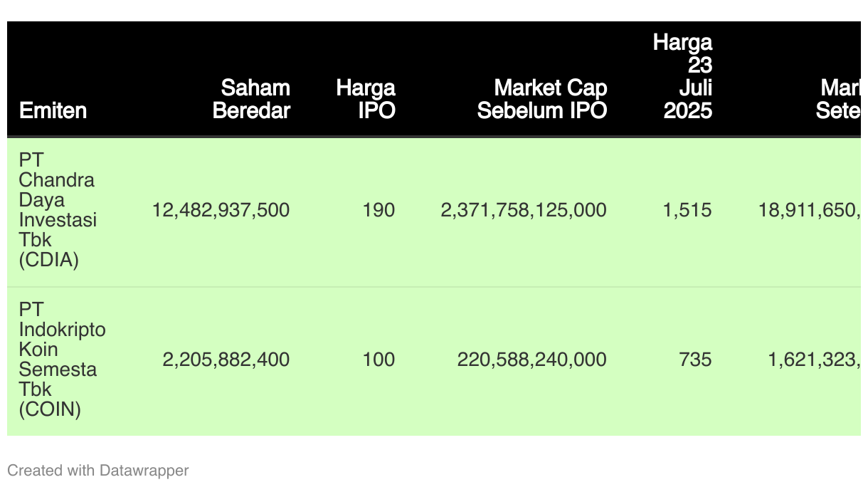Click the Harga 23 Juli 2025 header
Viewport: 868px width, 487px height.
[x=683, y=76]
